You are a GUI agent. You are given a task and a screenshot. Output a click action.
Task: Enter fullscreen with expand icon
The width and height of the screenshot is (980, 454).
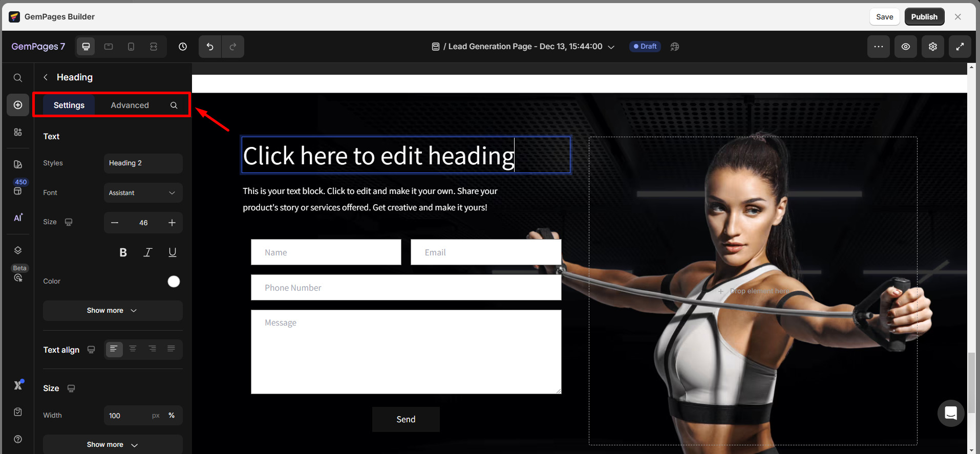point(960,47)
